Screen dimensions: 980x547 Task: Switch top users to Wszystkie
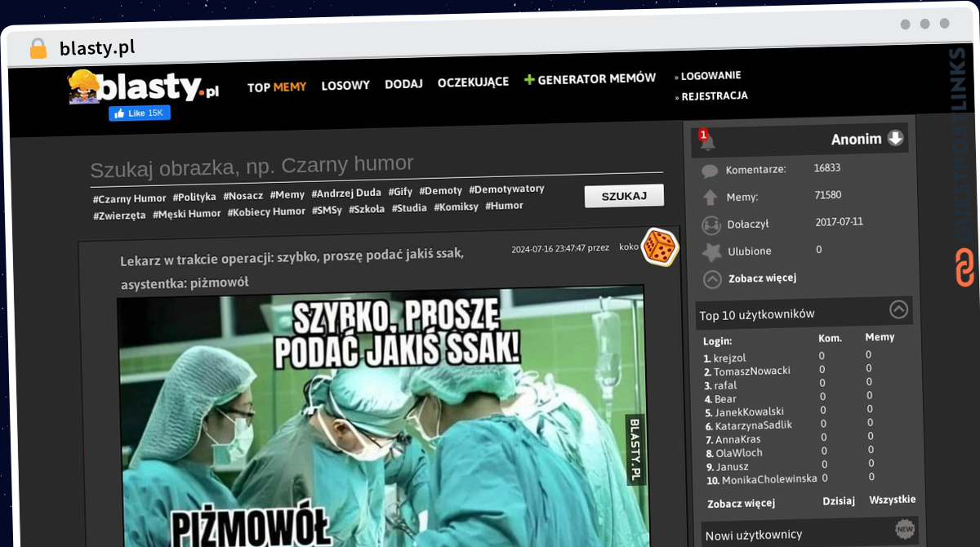coord(893,500)
